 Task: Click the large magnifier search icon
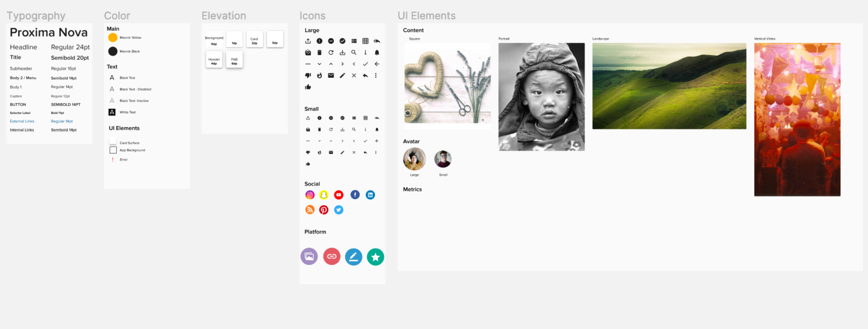(x=354, y=52)
